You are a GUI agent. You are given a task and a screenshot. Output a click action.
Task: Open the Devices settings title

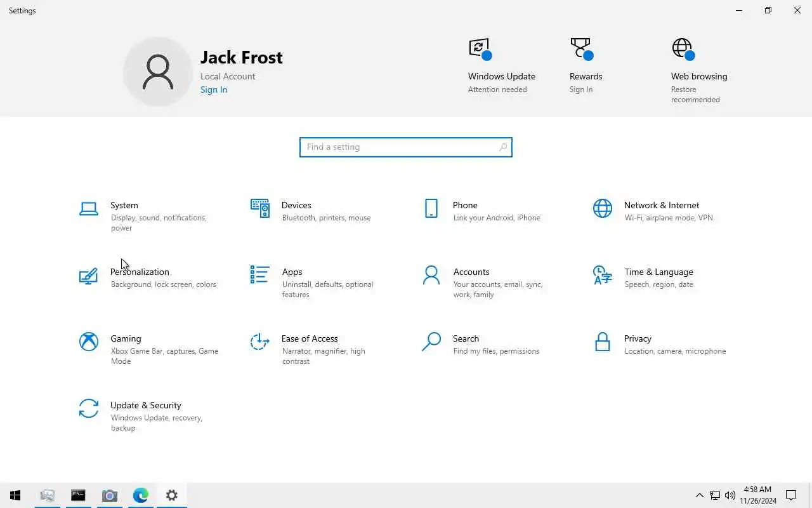coord(296,205)
